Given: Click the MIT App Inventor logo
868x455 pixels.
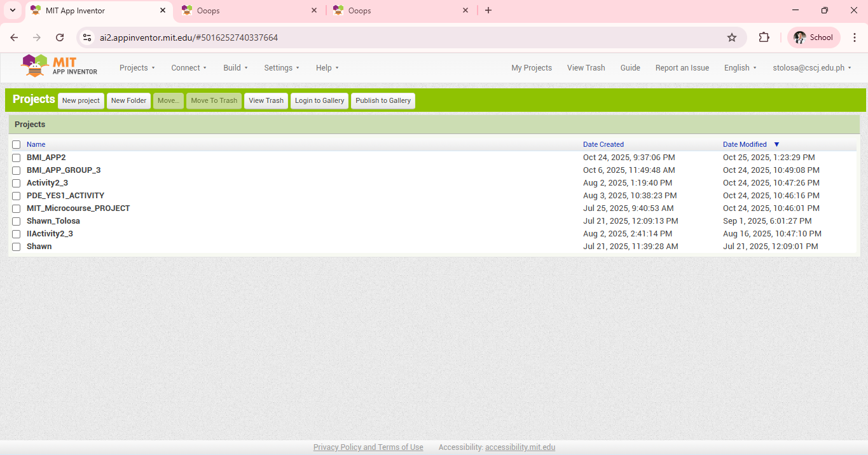Looking at the screenshot, I should pyautogui.click(x=59, y=65).
